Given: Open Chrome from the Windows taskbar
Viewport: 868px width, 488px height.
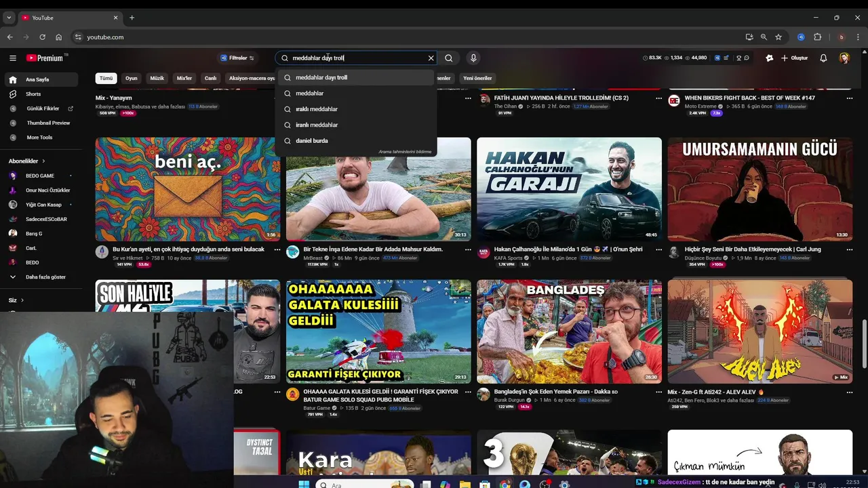Looking at the screenshot, I should (x=505, y=485).
